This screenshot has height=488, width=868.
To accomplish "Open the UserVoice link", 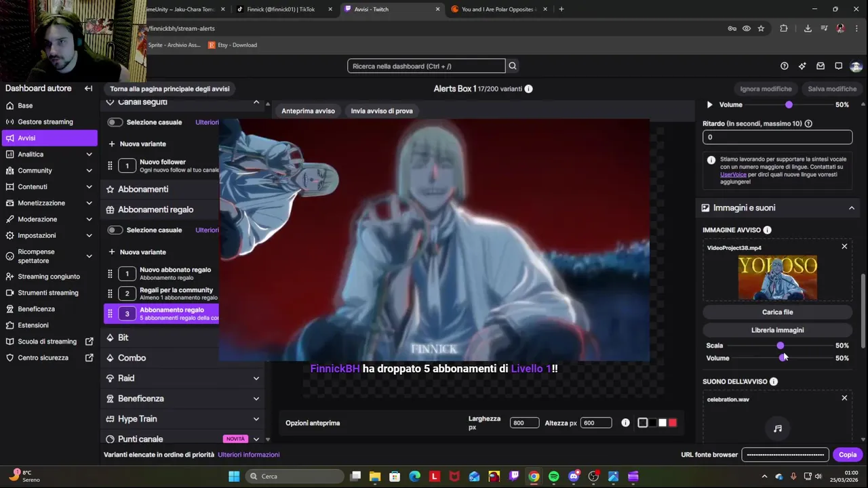I will tap(733, 174).
